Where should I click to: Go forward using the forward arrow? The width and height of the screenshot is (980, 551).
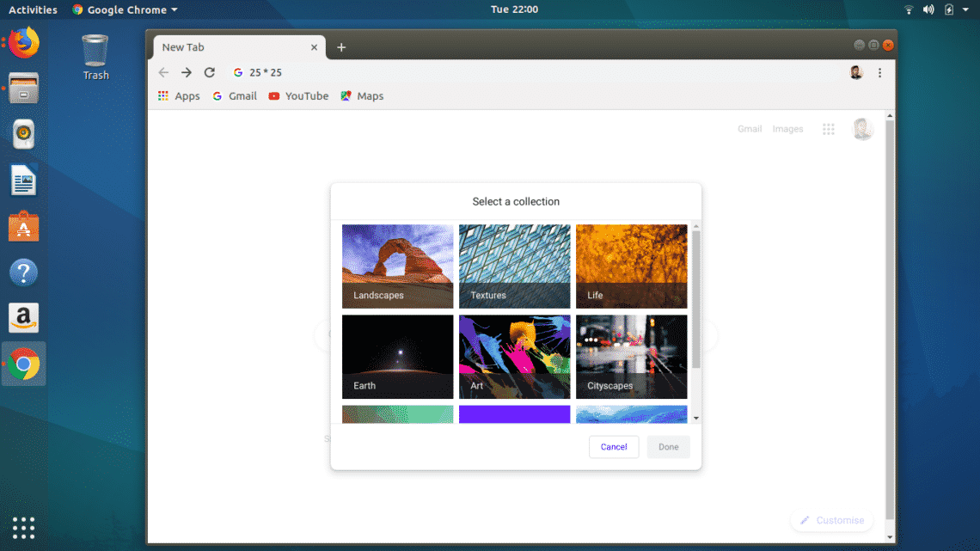click(186, 73)
